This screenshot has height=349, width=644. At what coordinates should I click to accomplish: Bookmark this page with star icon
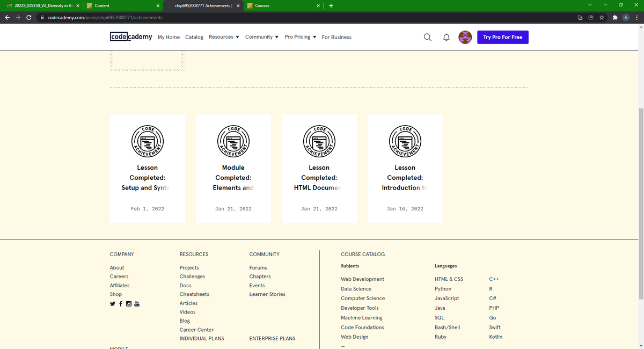602,17
